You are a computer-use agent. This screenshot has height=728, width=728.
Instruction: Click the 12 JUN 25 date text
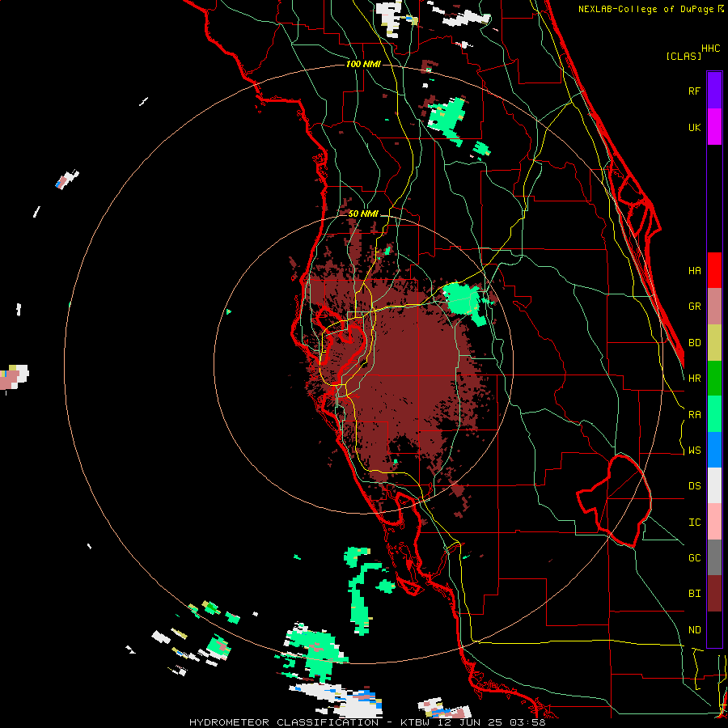pyautogui.click(x=472, y=722)
